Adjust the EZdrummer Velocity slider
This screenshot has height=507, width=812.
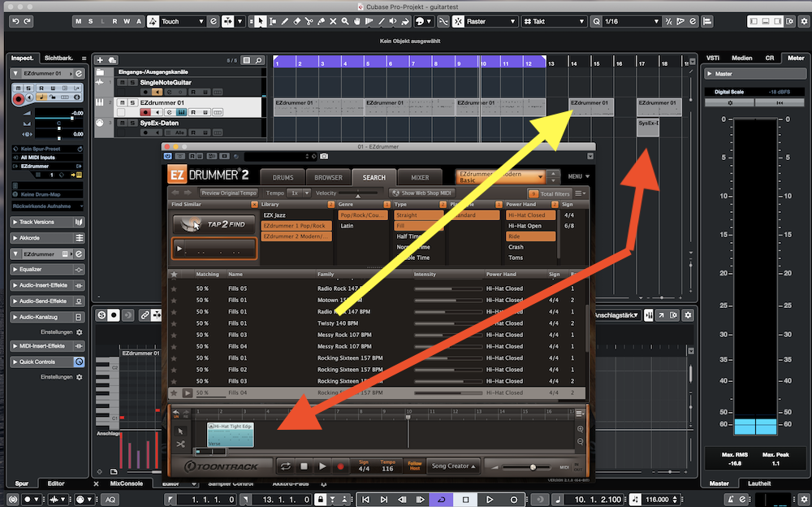coord(357,195)
